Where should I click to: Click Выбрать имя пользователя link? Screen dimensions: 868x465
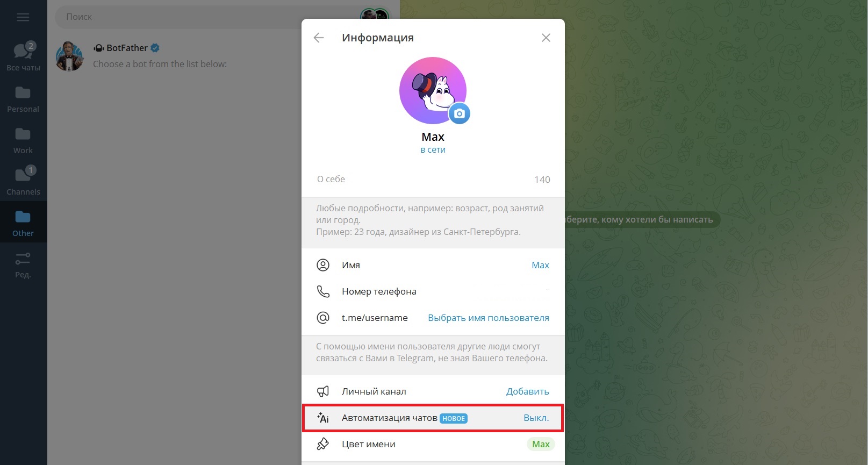[489, 318]
